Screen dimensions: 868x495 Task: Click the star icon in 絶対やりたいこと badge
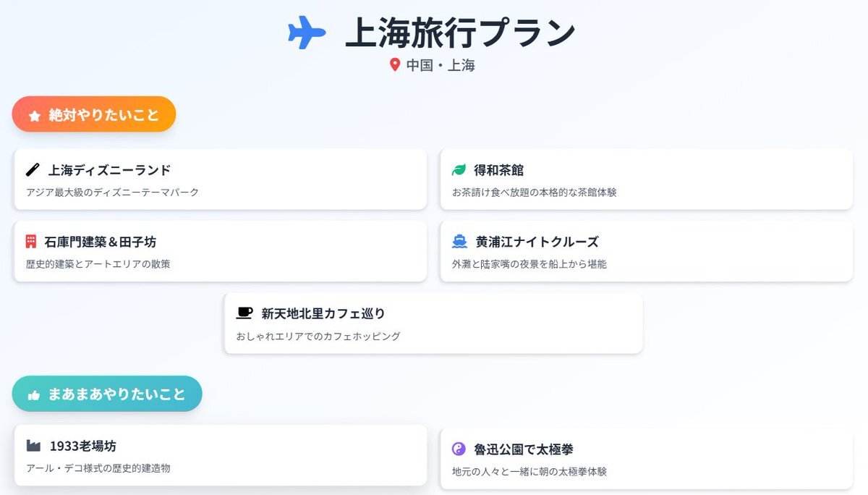point(35,116)
